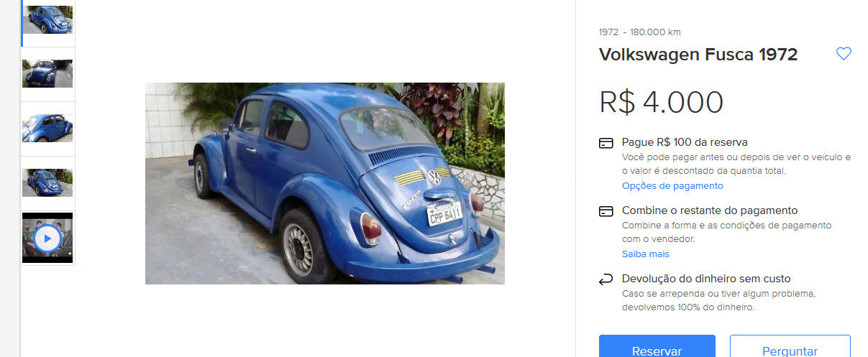Click the 1972 - 180.000 km details text
This screenshot has width=868, height=357.
pyautogui.click(x=640, y=32)
